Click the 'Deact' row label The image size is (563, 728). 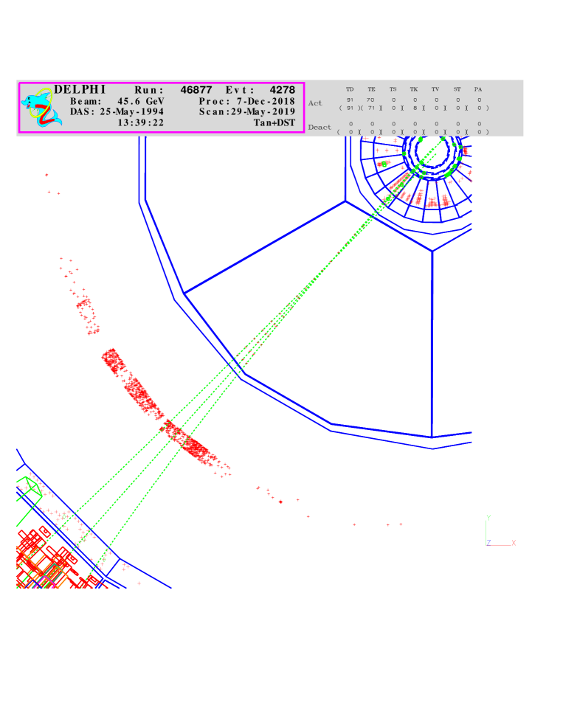[320, 127]
